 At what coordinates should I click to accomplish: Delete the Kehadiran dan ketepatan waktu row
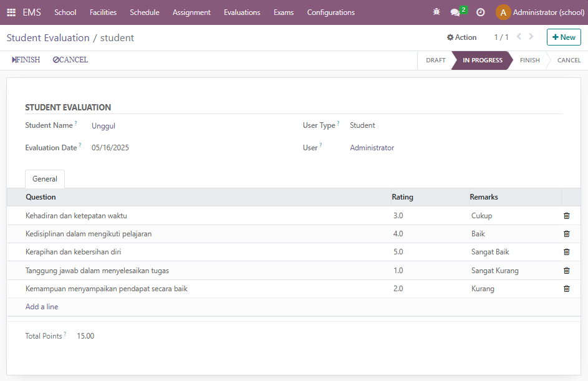(567, 216)
